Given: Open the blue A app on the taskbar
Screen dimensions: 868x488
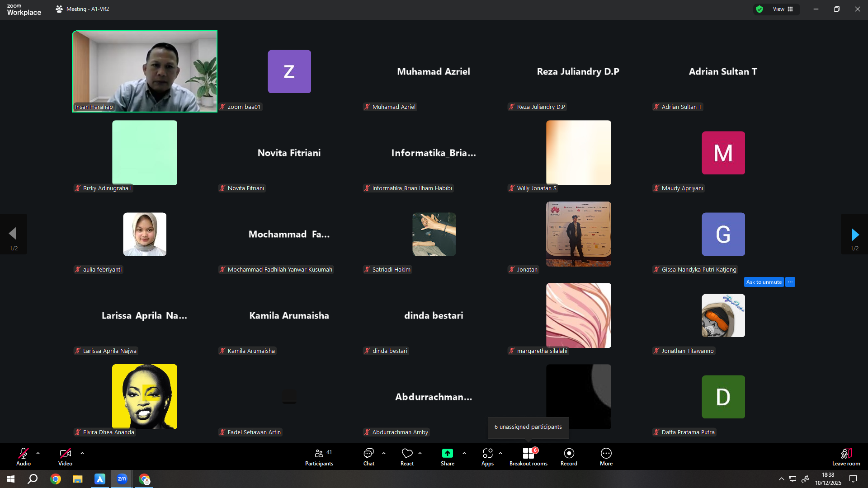Looking at the screenshot, I should tap(100, 479).
